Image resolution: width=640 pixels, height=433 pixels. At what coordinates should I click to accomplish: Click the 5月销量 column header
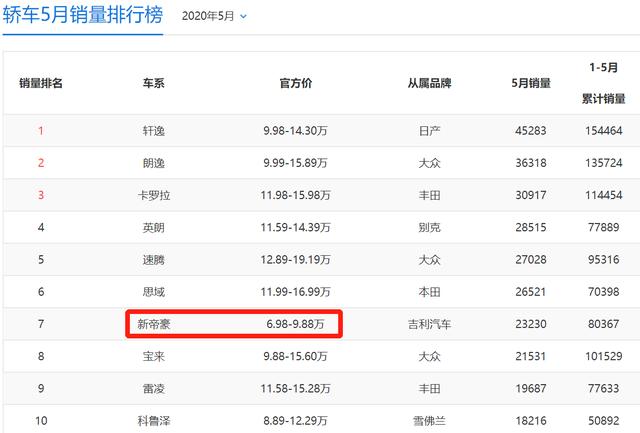tap(530, 83)
